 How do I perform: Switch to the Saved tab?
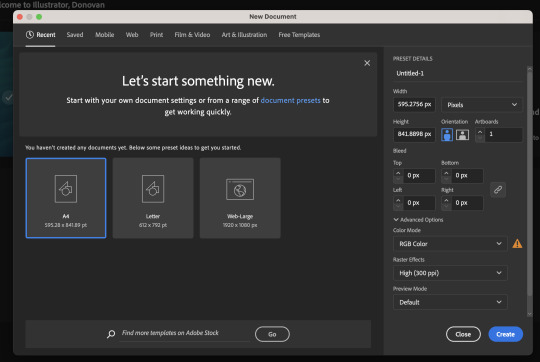(75, 35)
